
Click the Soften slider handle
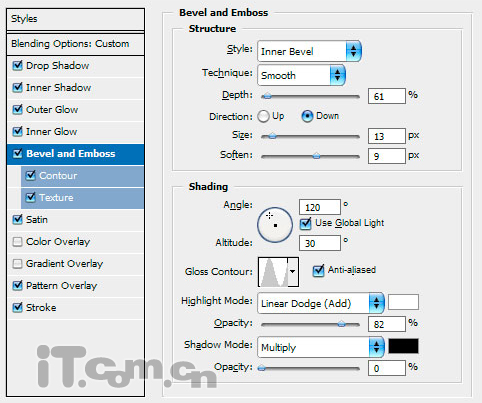316,156
